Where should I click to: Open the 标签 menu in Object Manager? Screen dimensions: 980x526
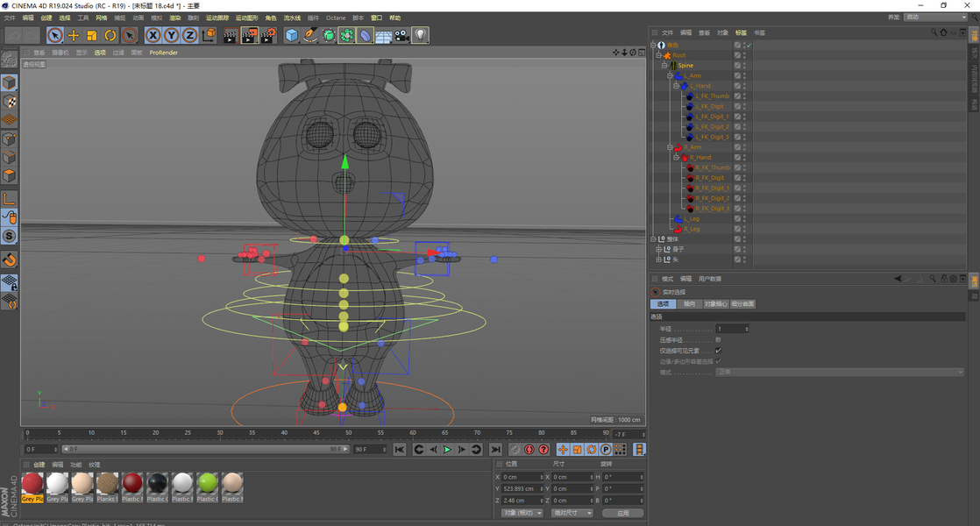(x=742, y=32)
